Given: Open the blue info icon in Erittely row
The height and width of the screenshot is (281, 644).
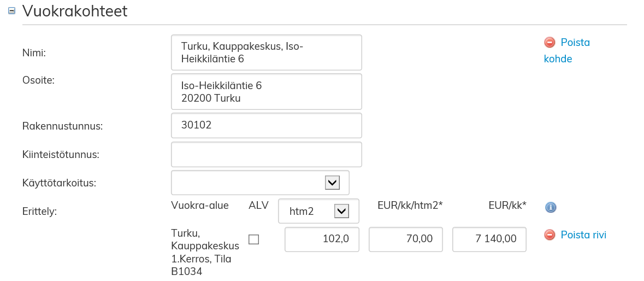Looking at the screenshot, I should [x=551, y=207].
